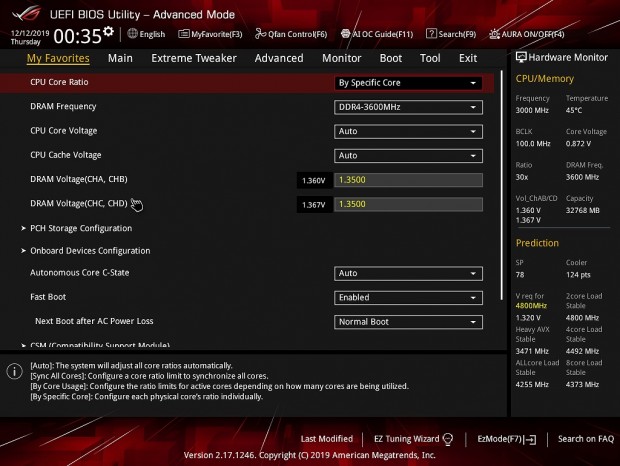Open the CPU Core Ratio dropdown
620x466 pixels.
coord(408,83)
